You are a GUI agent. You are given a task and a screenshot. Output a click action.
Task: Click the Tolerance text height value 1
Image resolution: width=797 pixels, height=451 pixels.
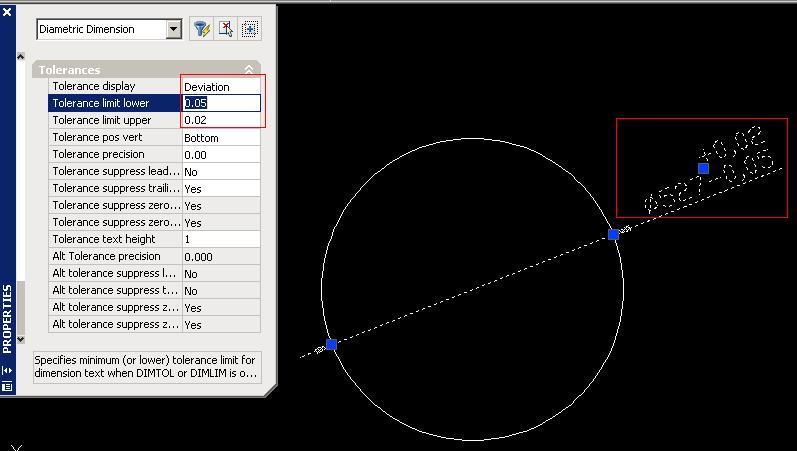pos(221,239)
